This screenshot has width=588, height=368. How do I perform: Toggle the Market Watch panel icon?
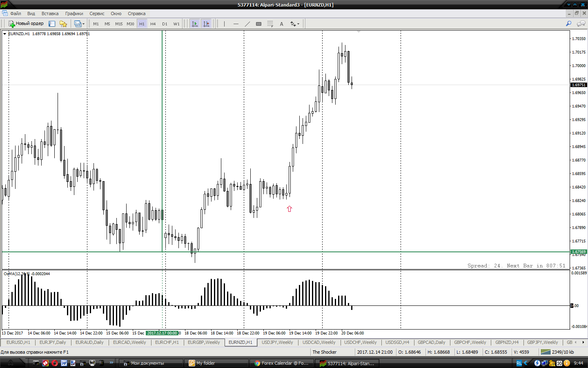coord(52,24)
